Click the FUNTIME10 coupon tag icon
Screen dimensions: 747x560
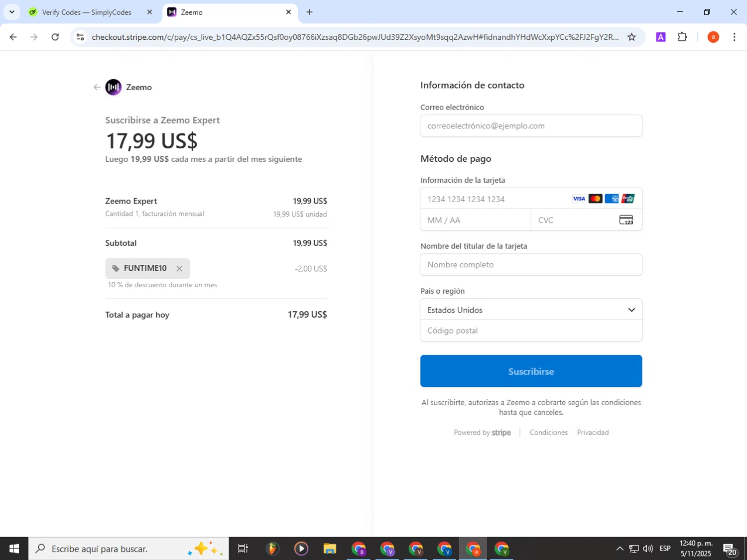click(x=116, y=268)
